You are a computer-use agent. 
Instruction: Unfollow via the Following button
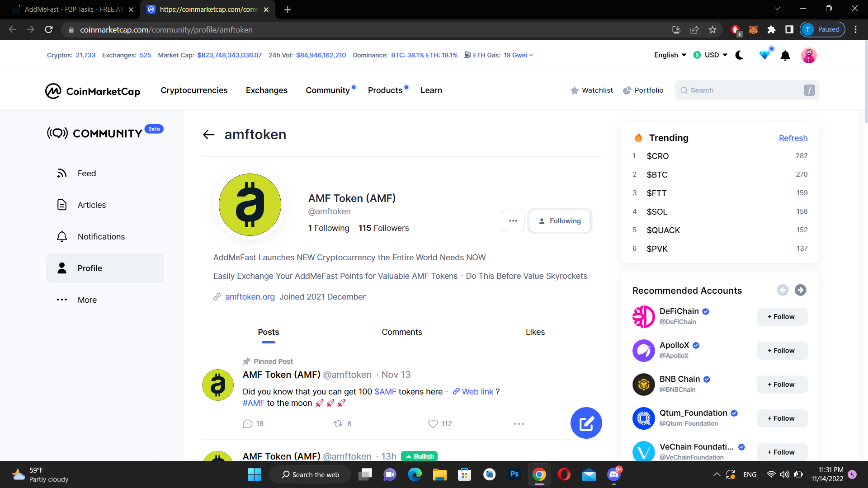coord(560,221)
